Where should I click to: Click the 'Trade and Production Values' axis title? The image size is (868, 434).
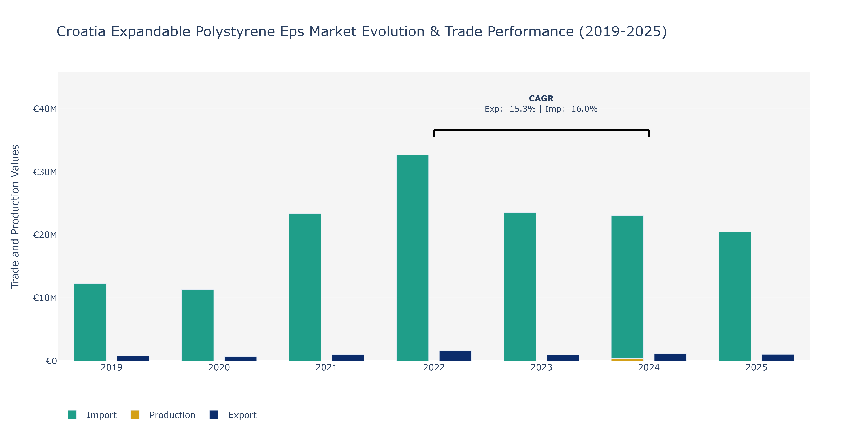[15, 216]
